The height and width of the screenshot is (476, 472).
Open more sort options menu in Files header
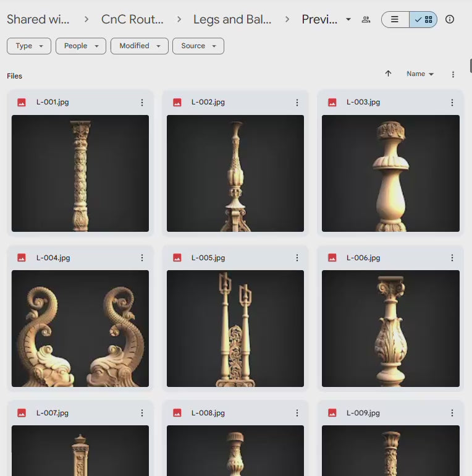(453, 74)
